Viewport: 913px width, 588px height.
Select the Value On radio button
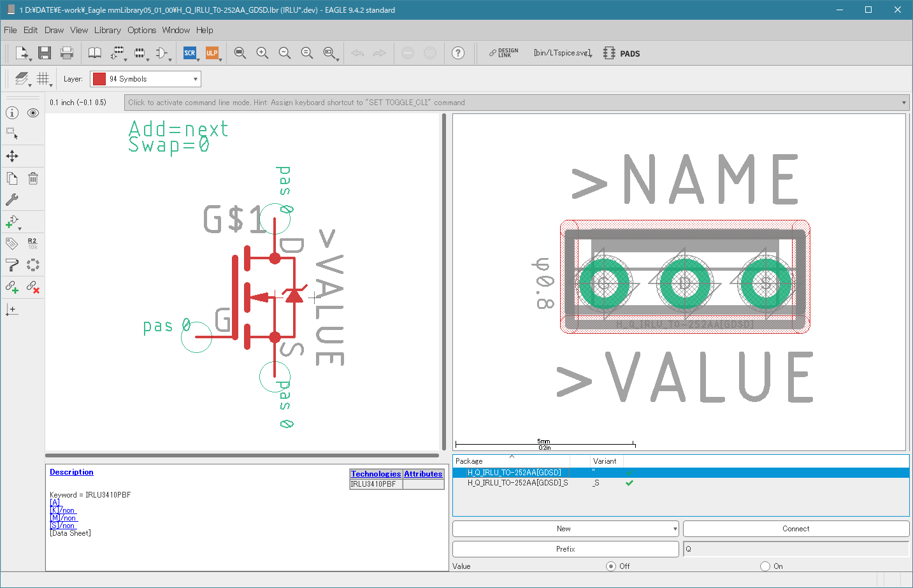[x=765, y=566]
